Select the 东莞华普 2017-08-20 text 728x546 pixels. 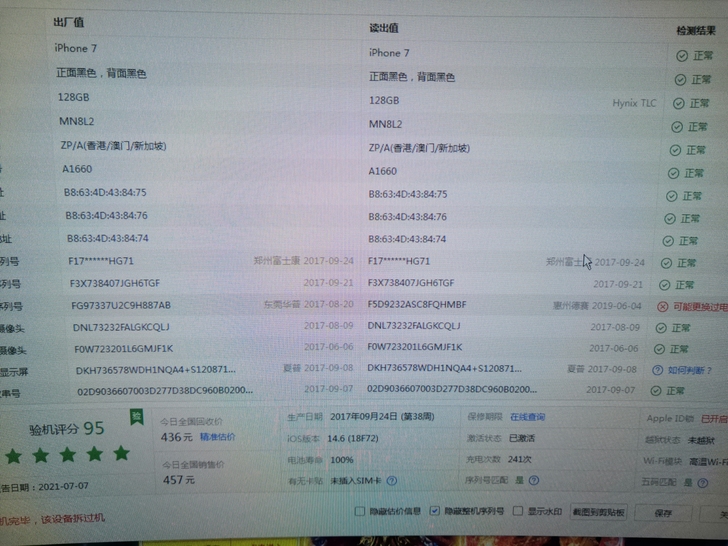pyautogui.click(x=308, y=305)
